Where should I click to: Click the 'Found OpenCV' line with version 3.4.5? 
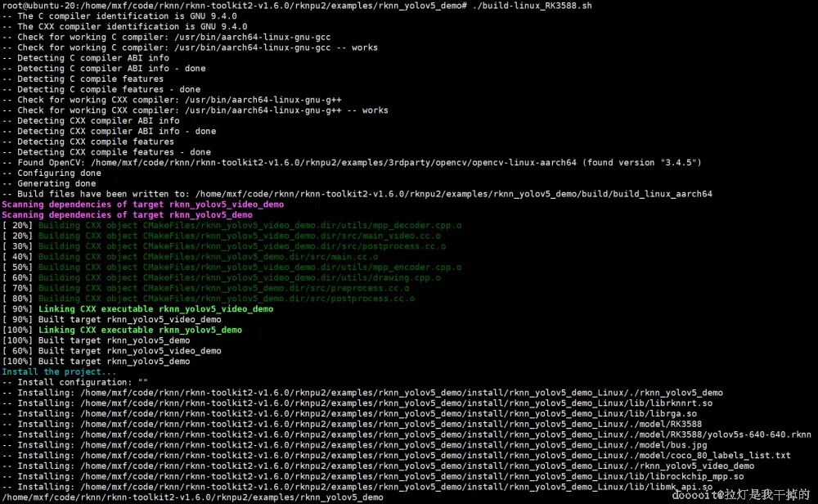click(x=352, y=162)
